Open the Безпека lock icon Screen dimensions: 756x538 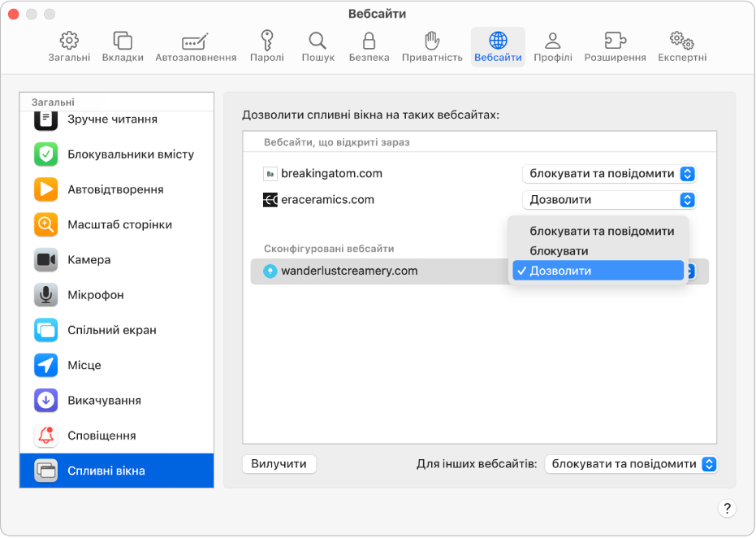(369, 41)
